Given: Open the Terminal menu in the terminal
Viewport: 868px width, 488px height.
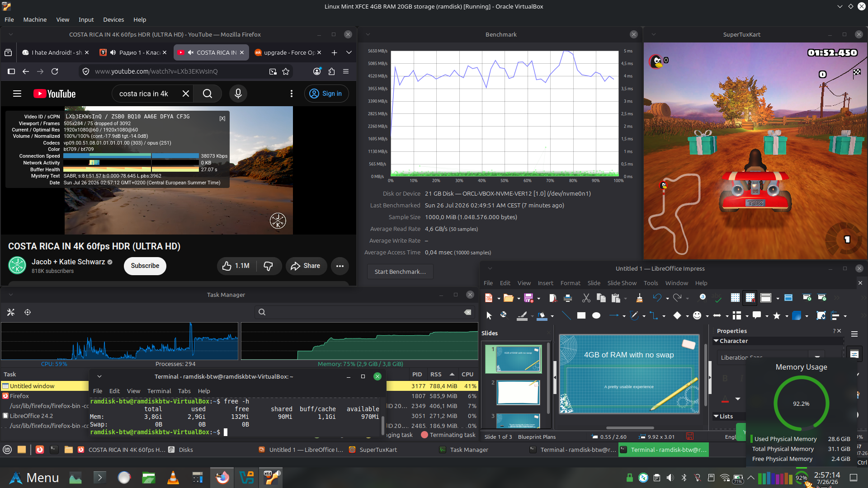Looking at the screenshot, I should click(159, 391).
